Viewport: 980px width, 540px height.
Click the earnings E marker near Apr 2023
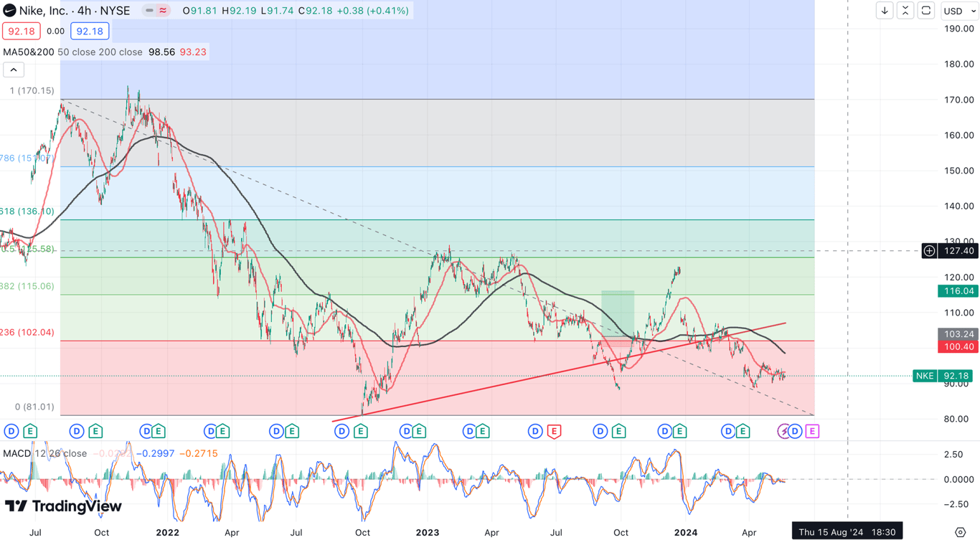pos(482,431)
